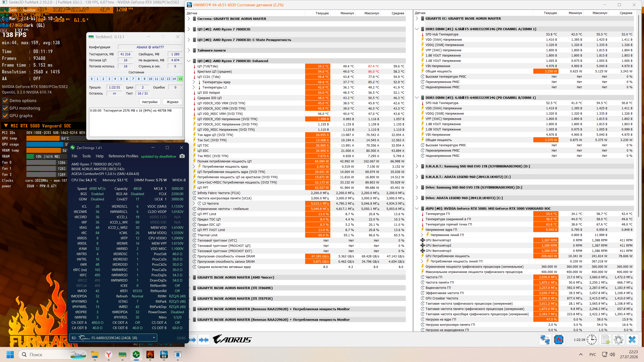Click the HWiNFO log file icon with plus
The width and height of the screenshot is (644, 362).
pos(605,340)
